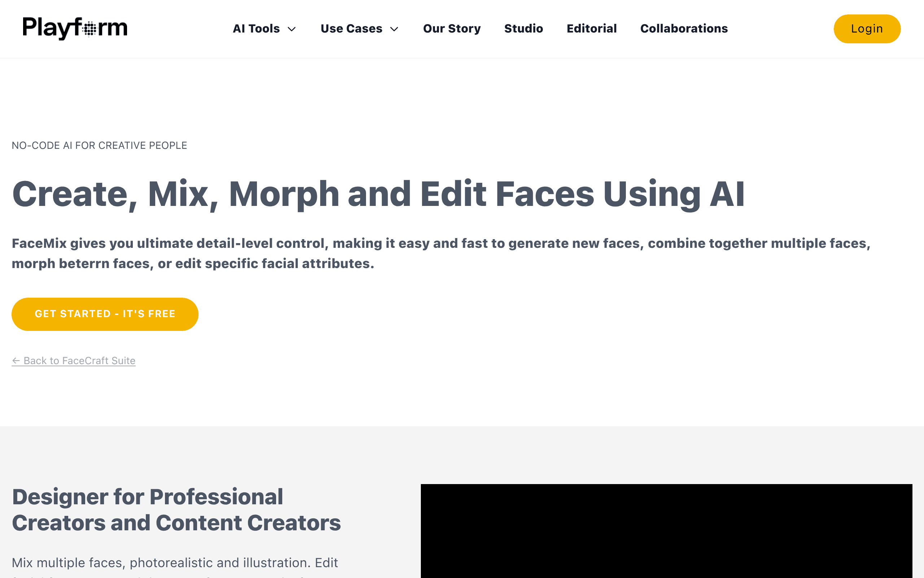Viewport: 924px width, 578px height.
Task: Click 'Designer for Professional Creators' heading
Action: (176, 510)
